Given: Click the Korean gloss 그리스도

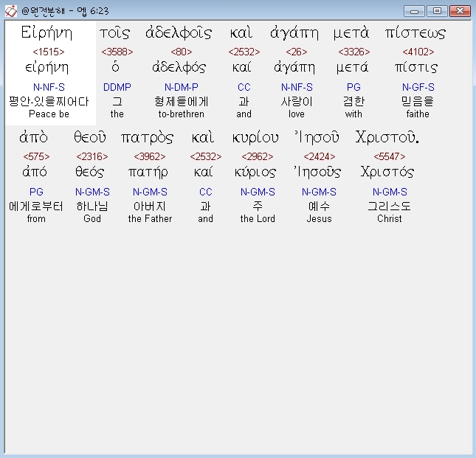Looking at the screenshot, I should coord(390,207).
